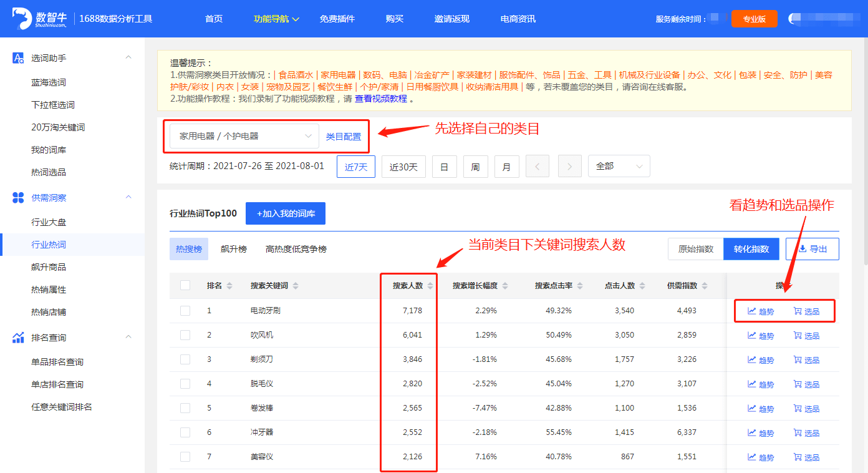This screenshot has height=473, width=868.
Task: Check the 美容仪 row checkbox
Action: pyautogui.click(x=185, y=456)
